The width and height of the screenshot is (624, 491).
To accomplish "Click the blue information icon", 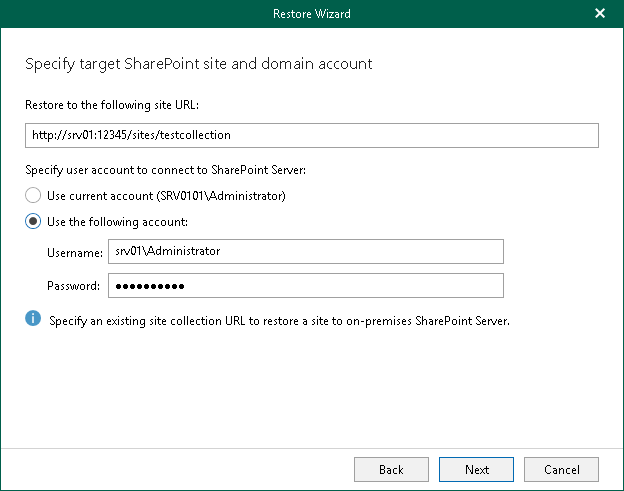I will tap(33, 319).
